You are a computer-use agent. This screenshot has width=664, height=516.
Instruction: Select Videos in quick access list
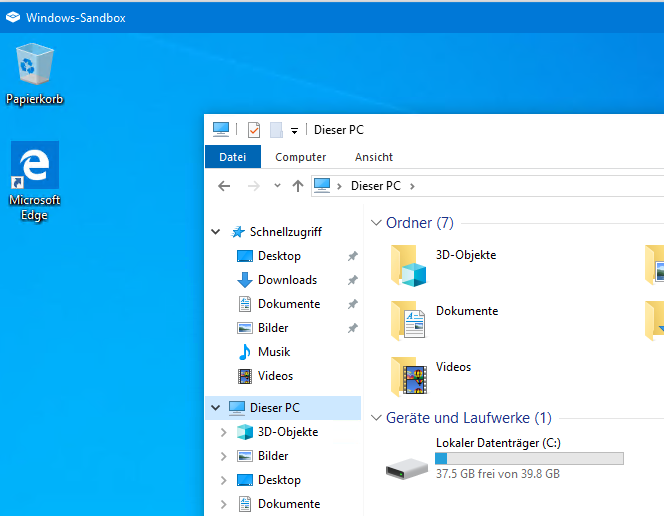coord(275,376)
